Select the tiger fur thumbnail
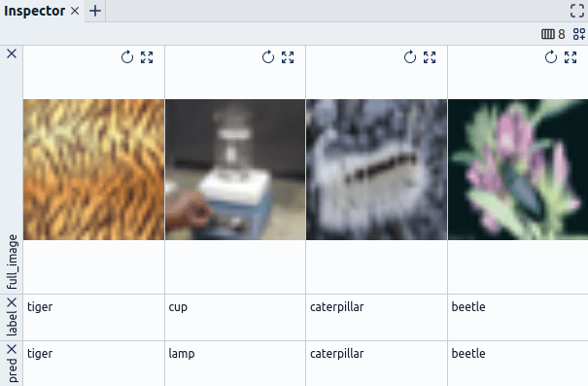This screenshot has height=386, width=588. click(93, 169)
